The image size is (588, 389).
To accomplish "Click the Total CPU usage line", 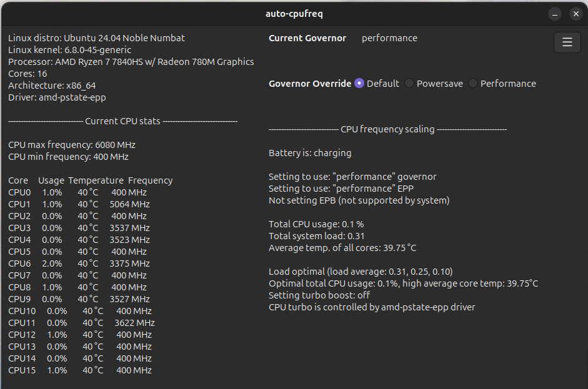I will [x=316, y=224].
